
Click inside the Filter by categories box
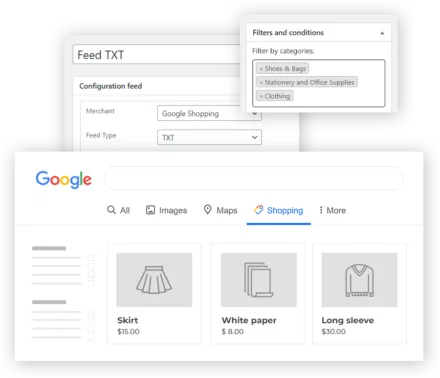point(319,83)
